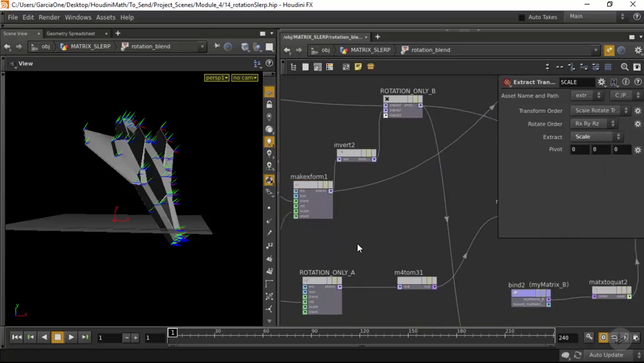The width and height of the screenshot is (644, 363).
Task: Click the parameter pane info icon
Action: click(x=626, y=82)
